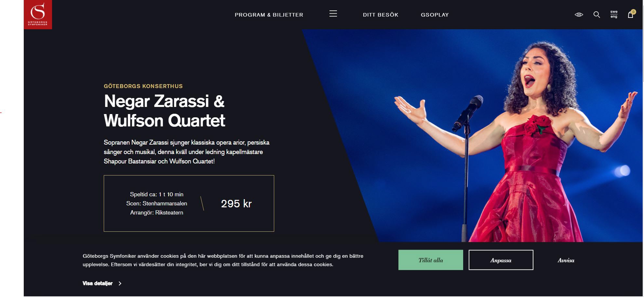The height and width of the screenshot is (298, 644).
Task: Click the Göteborgs Symfoniker logo
Action: pyautogui.click(x=38, y=15)
